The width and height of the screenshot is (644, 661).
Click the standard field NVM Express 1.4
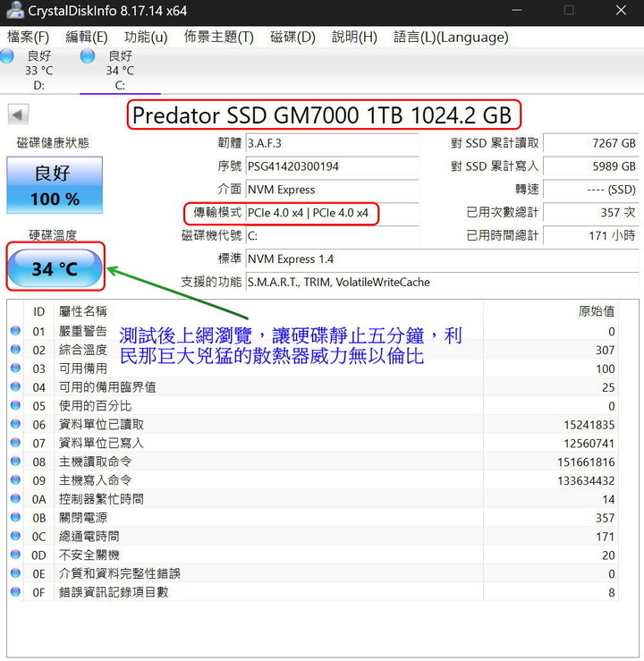tap(443, 258)
